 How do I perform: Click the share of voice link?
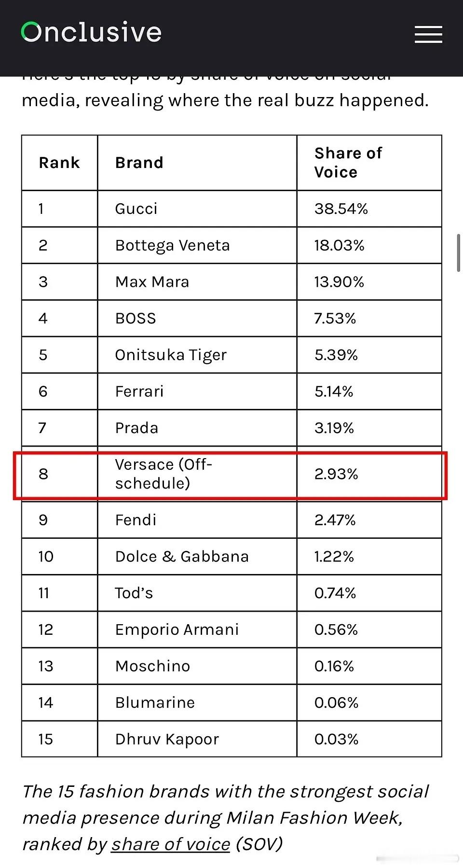pyautogui.click(x=171, y=844)
